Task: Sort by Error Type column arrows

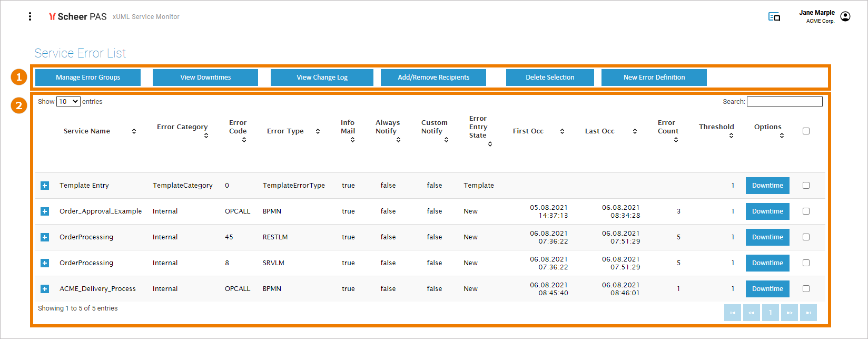Action: (x=318, y=131)
